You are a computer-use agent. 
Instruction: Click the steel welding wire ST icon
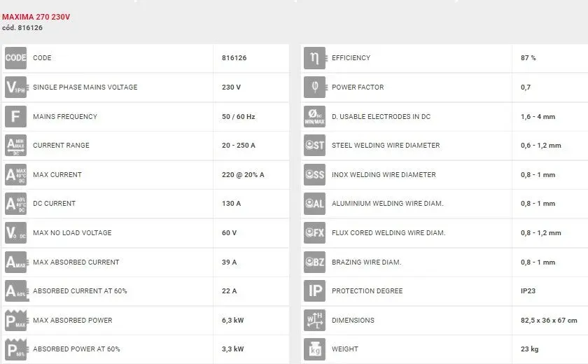pos(314,146)
